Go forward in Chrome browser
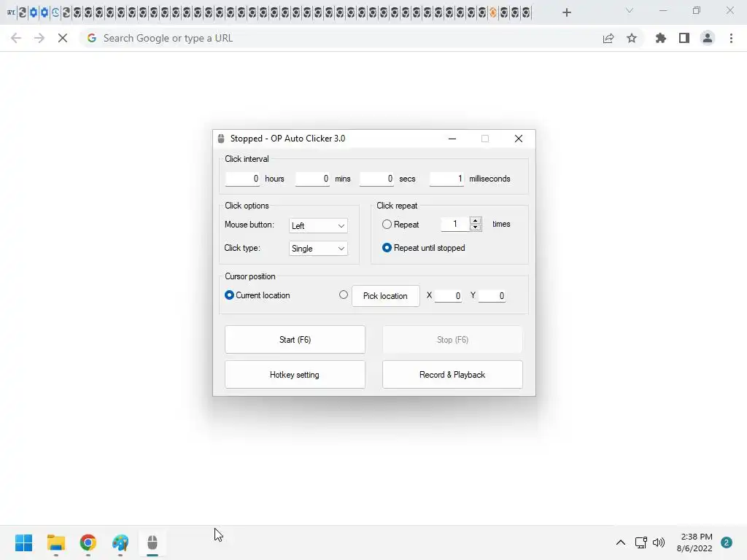The width and height of the screenshot is (747, 560). click(39, 38)
